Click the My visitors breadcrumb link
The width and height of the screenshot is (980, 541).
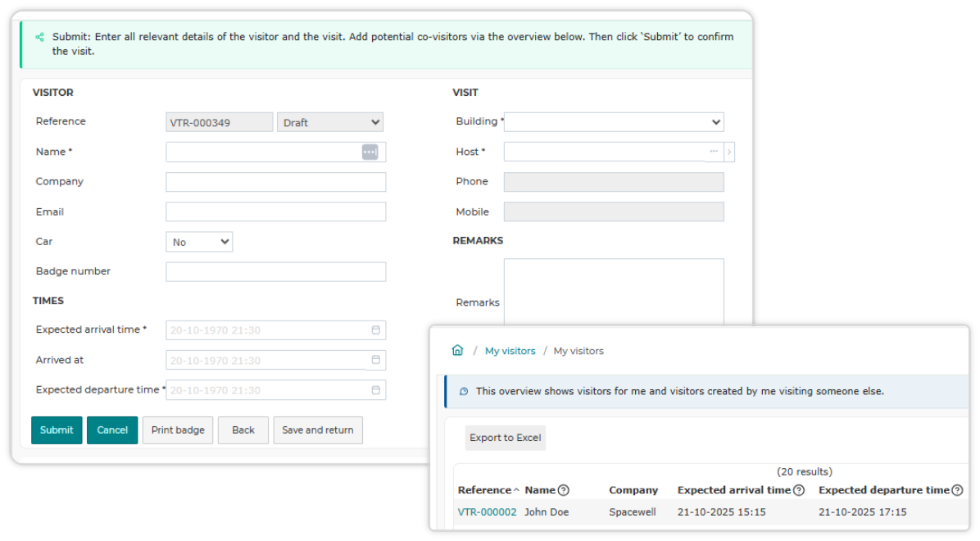[510, 351]
